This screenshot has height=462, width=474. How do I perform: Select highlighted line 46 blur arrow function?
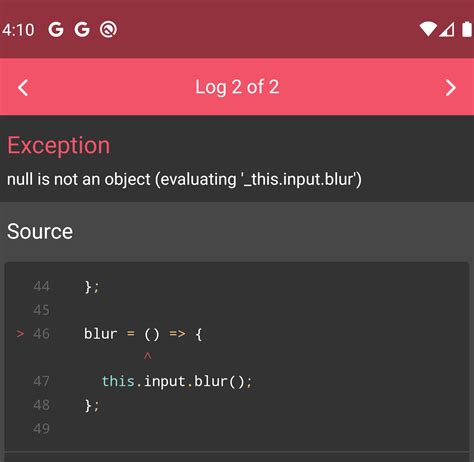pyautogui.click(x=143, y=334)
